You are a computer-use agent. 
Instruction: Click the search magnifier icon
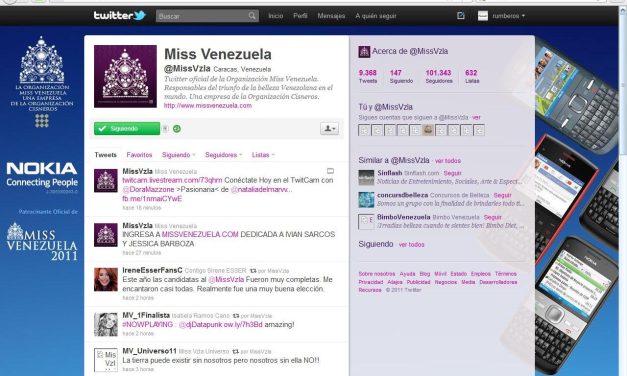(x=252, y=16)
